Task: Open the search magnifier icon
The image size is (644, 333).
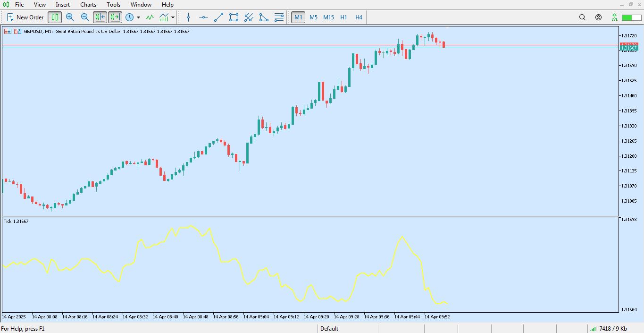Action: tap(582, 17)
